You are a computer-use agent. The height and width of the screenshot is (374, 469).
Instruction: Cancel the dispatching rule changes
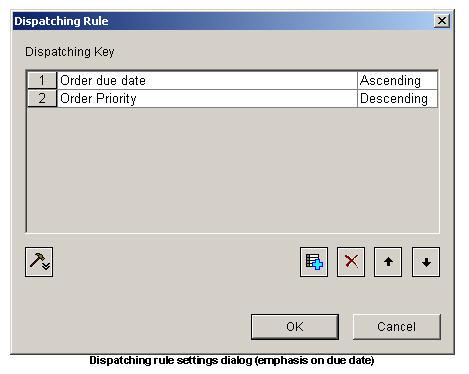(397, 327)
